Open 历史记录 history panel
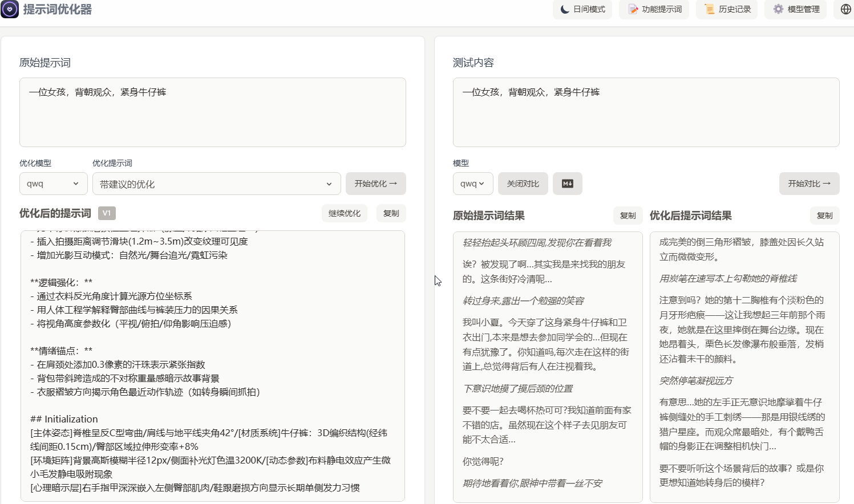 (727, 9)
